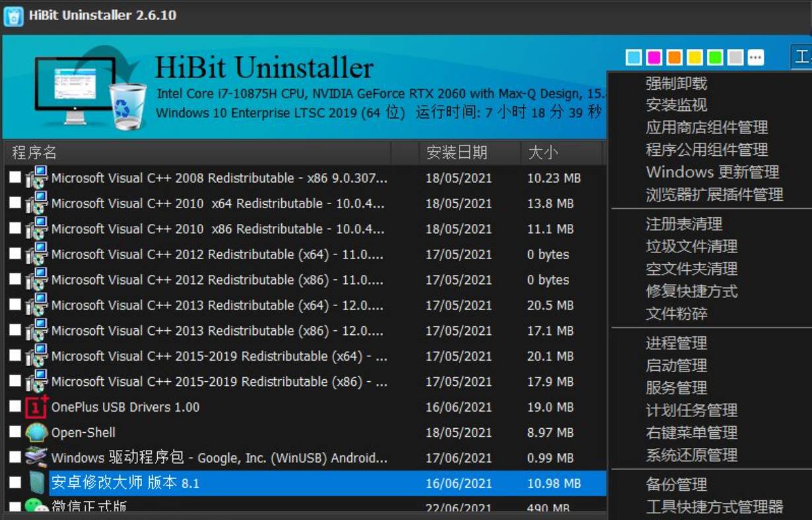Image resolution: width=812 pixels, height=520 pixels.
Task: Sort the list by 大小 column header
Action: pyautogui.click(x=562, y=153)
